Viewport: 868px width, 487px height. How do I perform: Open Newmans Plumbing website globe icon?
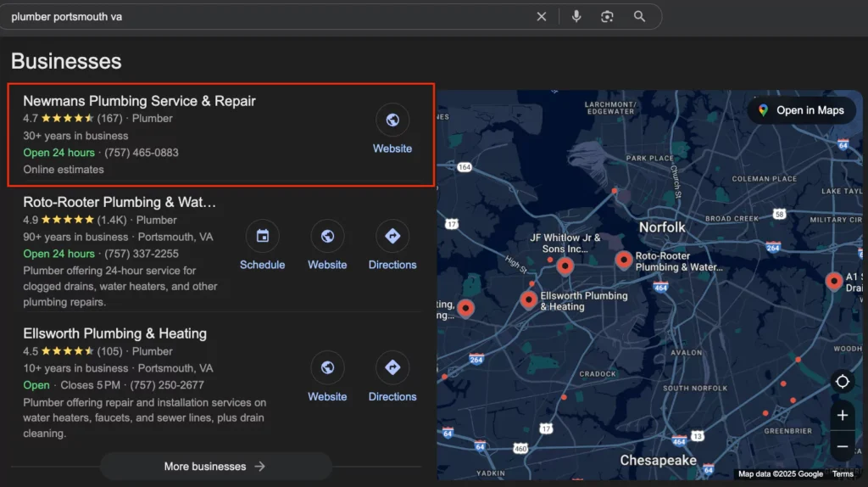point(392,120)
